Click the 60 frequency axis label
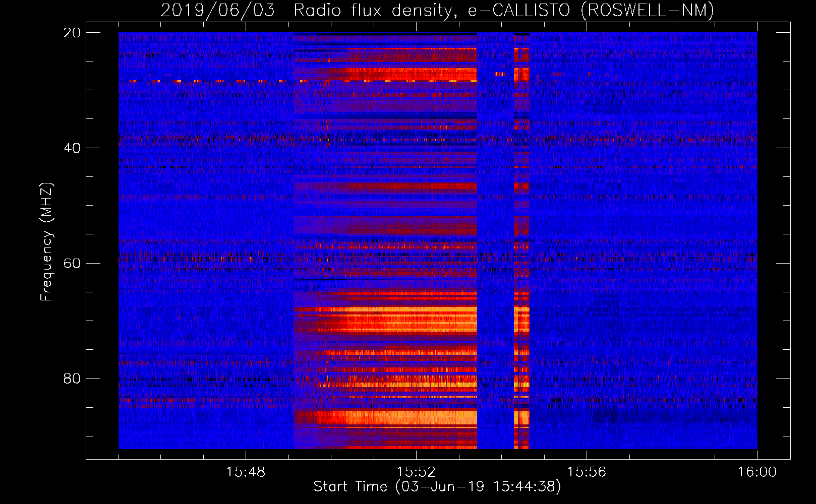Screen dimensions: 816x504 (x=72, y=264)
